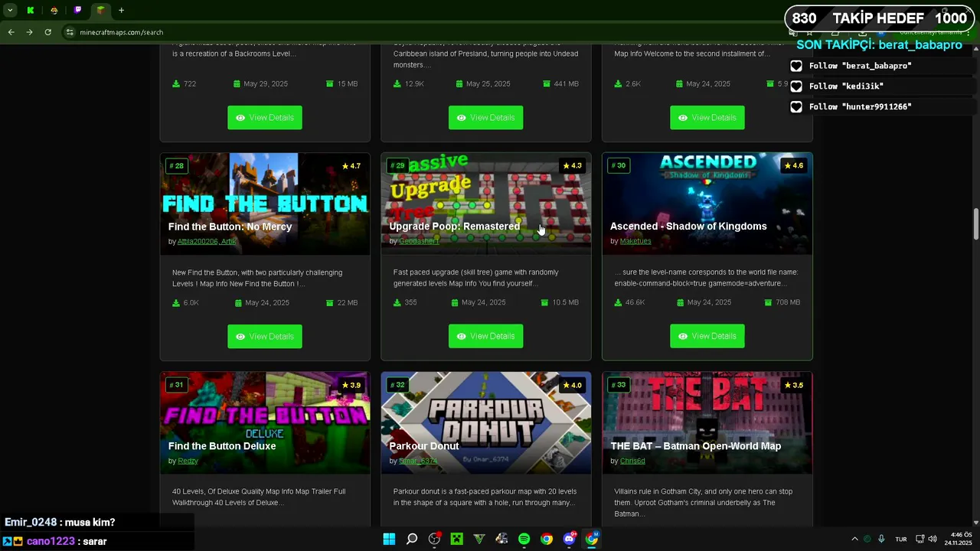Click the 46.6K download count

coord(635,302)
